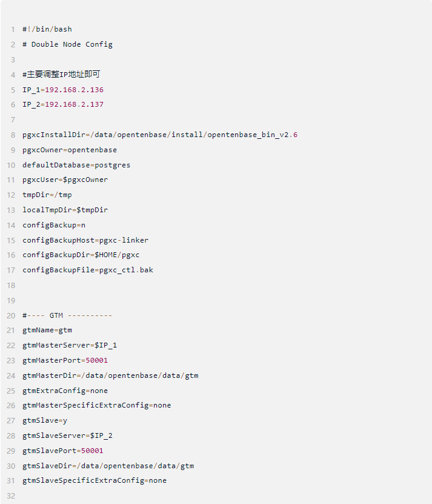Click configBackupFile=pgxc_ctl.bak line
Image resolution: width=432 pixels, height=504 pixels.
pos(88,270)
